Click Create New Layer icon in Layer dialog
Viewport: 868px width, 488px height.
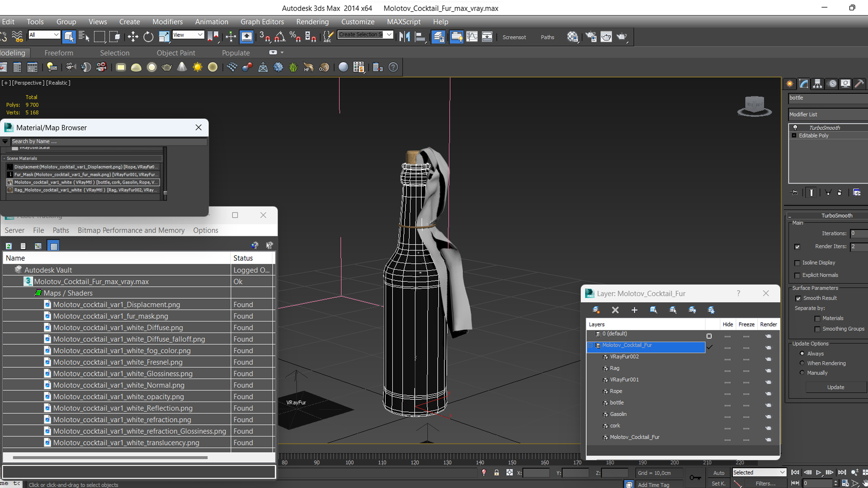click(596, 310)
